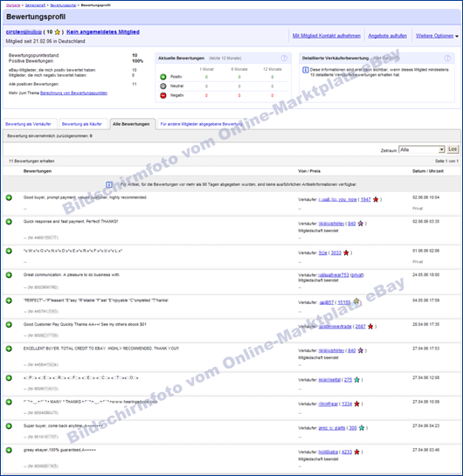The image size is (463, 476).
Task: Go to Startseite breadcrumb link
Action: 13,5
